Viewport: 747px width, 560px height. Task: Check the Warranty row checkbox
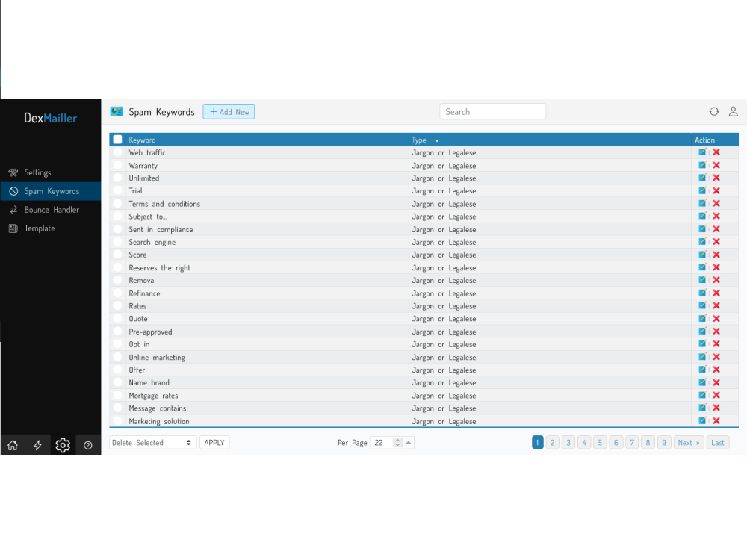click(x=118, y=165)
